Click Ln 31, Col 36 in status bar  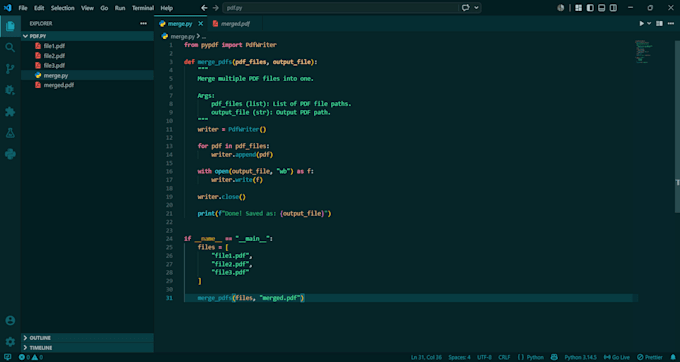(426, 357)
